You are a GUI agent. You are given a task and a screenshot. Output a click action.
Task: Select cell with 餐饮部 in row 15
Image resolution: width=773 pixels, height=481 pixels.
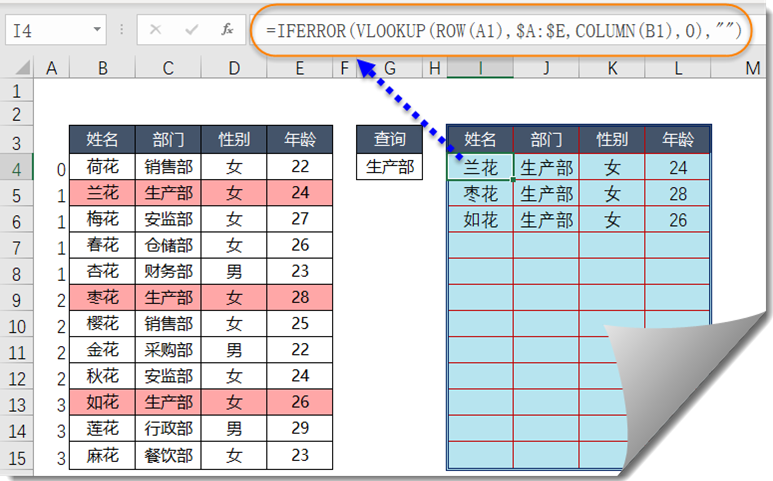coord(168,455)
